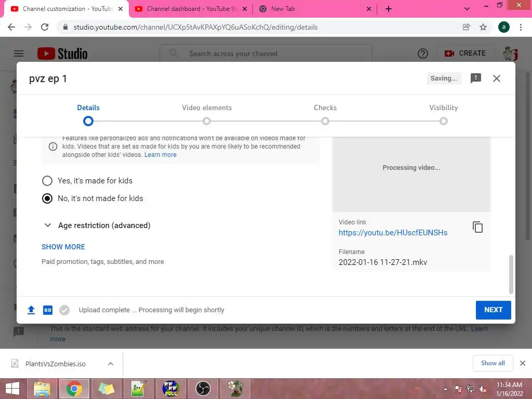Show hidden system tray icons arrow
532x399 pixels.
[445, 389]
